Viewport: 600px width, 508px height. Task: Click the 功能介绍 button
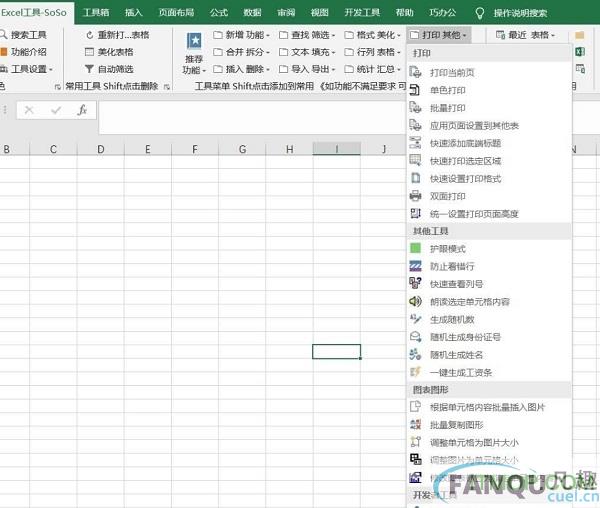(24, 52)
